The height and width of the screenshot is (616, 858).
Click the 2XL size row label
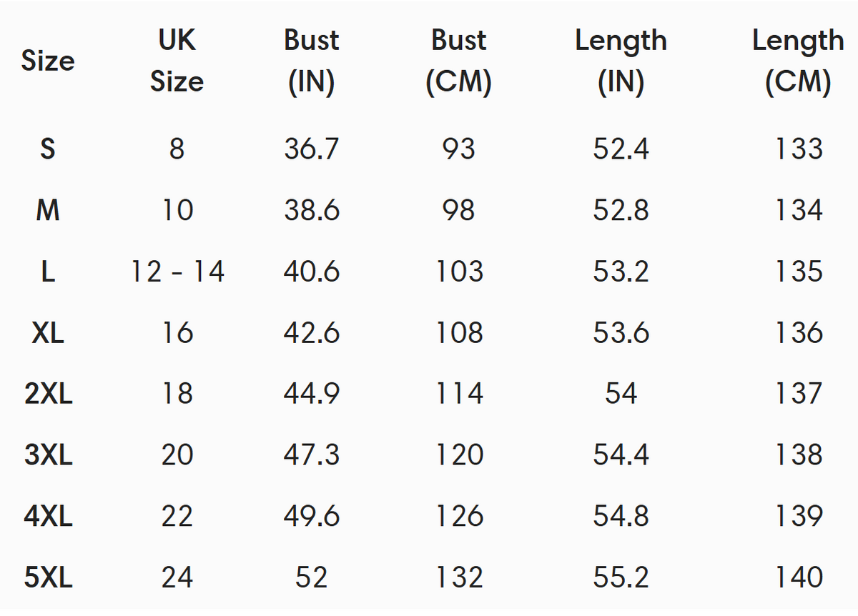tap(48, 394)
